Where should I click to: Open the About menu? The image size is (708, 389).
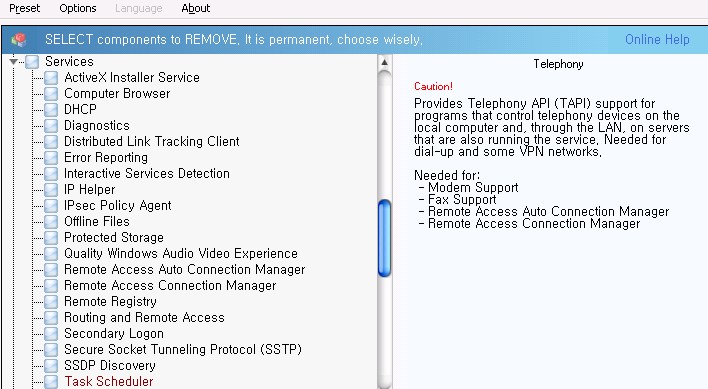pos(196,8)
